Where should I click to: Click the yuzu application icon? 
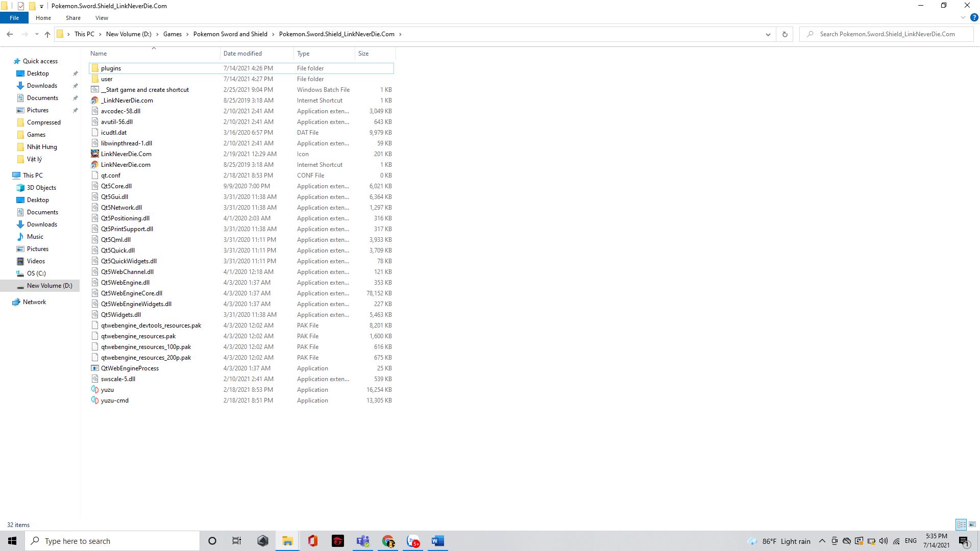(x=95, y=390)
